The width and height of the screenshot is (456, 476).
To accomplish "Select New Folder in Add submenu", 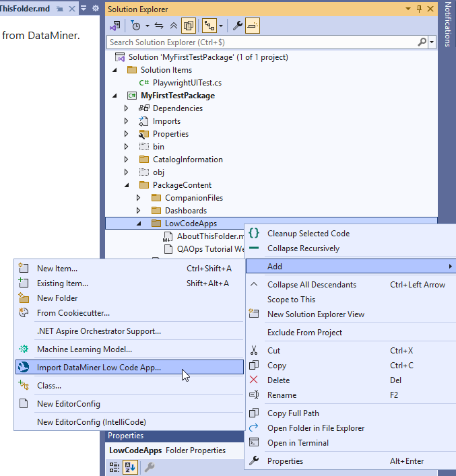I will tap(129, 298).
